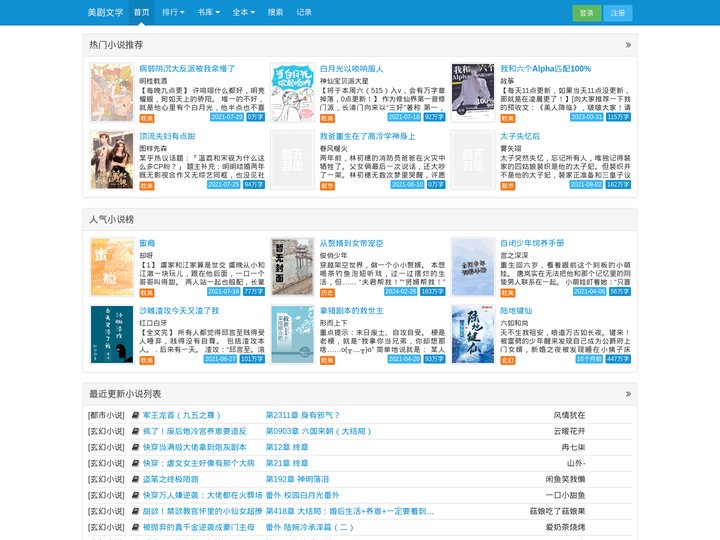
Task: Click the green 登录 button
Action: [x=586, y=13]
